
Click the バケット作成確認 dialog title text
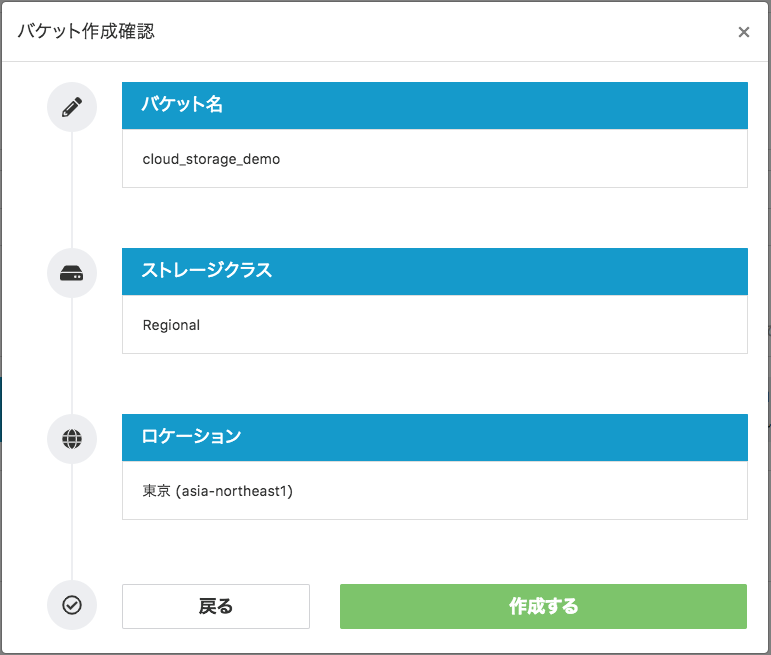pyautogui.click(x=86, y=31)
